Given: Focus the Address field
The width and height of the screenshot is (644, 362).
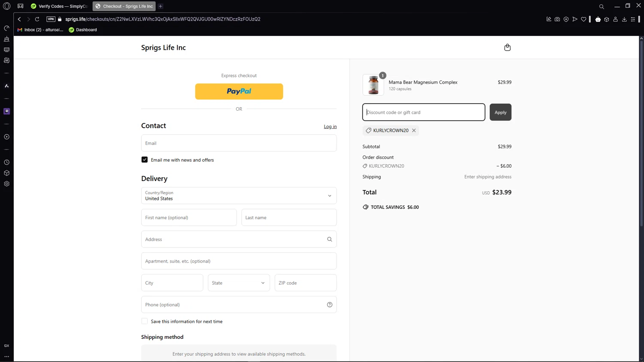Looking at the screenshot, I should (239, 239).
